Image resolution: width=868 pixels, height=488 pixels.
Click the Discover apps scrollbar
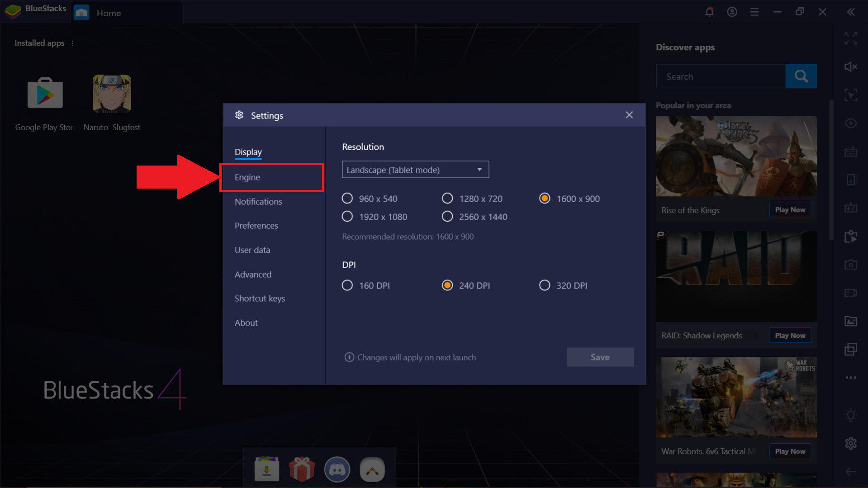[x=831, y=170]
